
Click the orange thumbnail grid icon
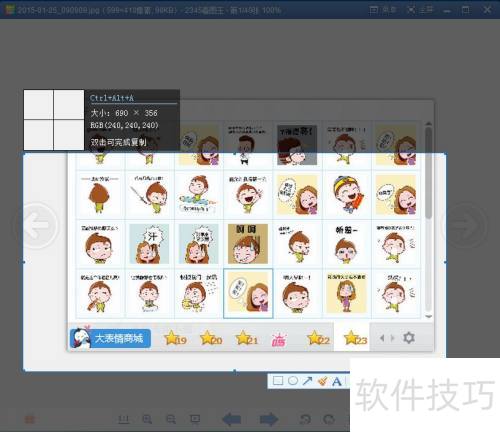[30, 419]
